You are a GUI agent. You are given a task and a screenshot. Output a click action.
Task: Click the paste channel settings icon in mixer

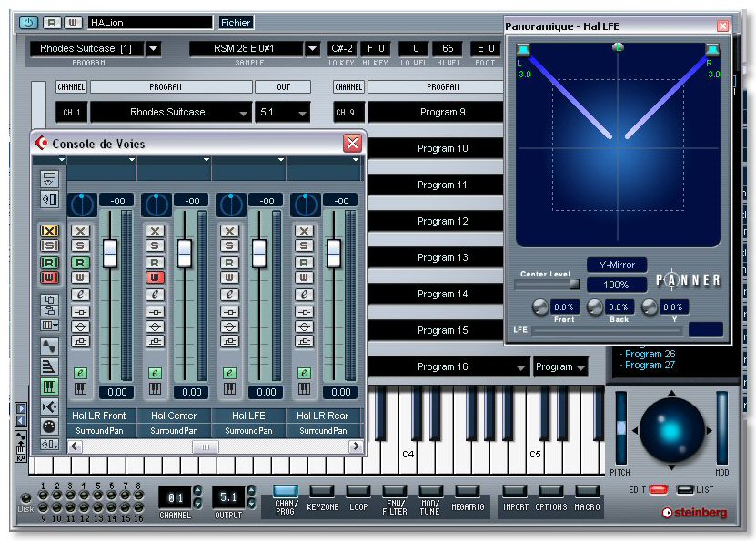point(49,311)
